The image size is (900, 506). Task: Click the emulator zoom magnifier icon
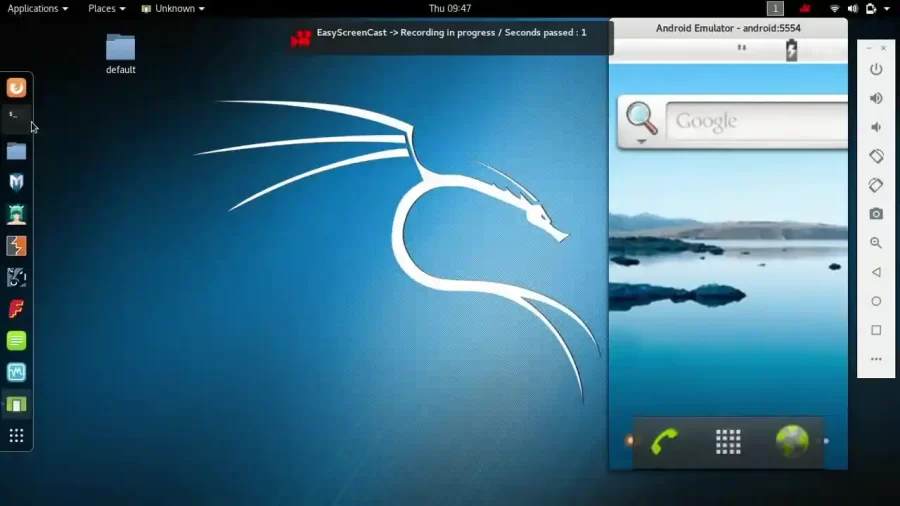tap(876, 243)
